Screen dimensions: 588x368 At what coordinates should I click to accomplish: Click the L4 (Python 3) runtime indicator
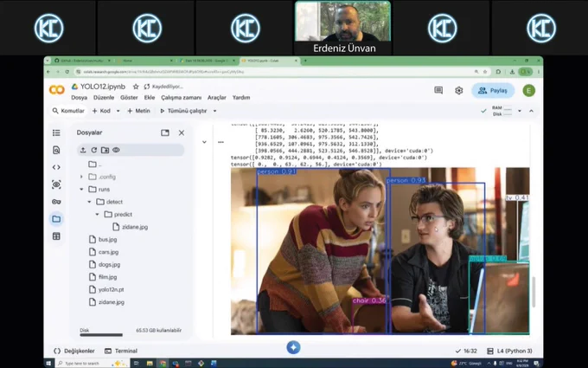[509, 351]
